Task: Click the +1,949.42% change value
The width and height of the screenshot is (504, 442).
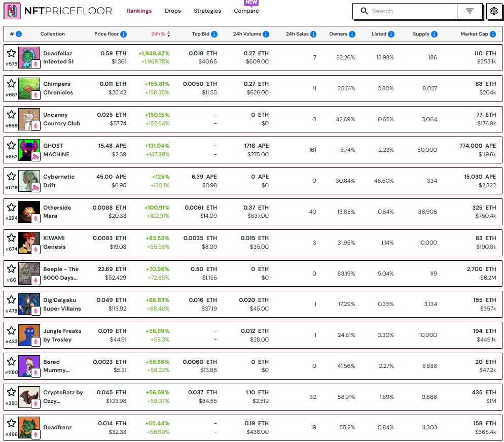Action: point(154,53)
